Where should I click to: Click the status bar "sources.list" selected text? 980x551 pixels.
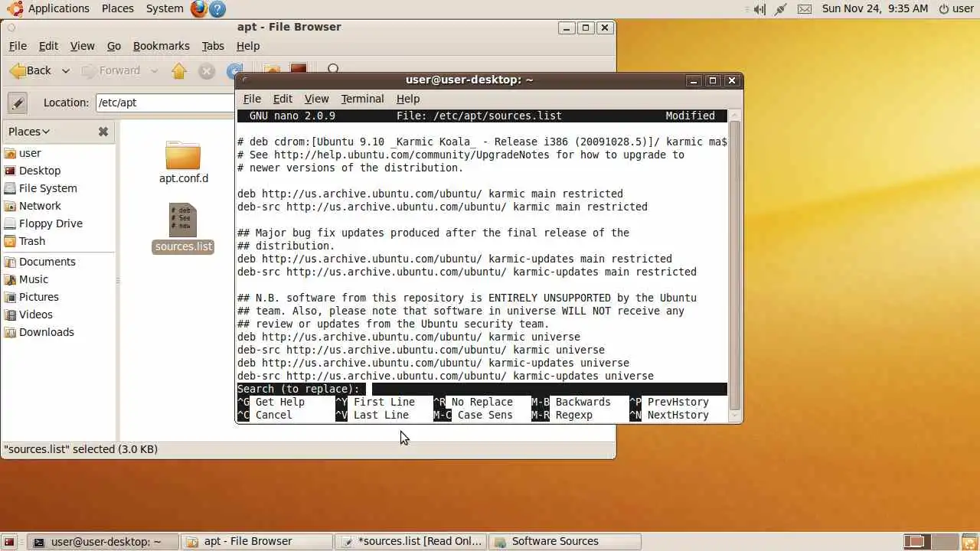click(x=81, y=449)
